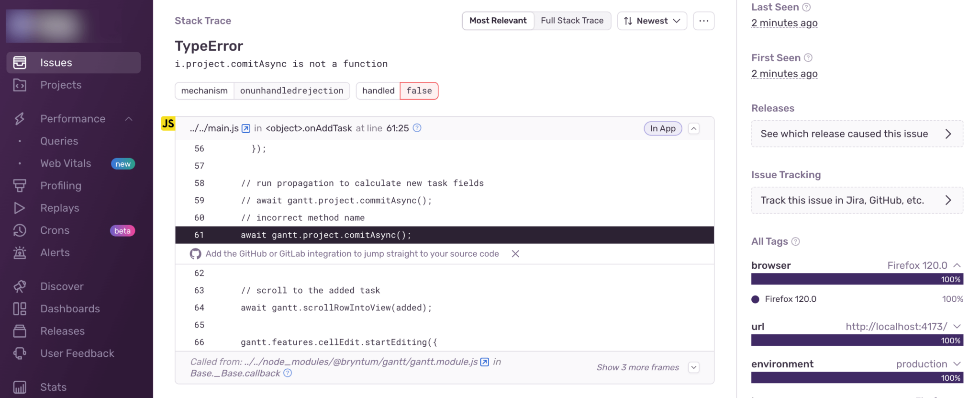Expand the url tag breakdown
980x398 pixels.
957,326
